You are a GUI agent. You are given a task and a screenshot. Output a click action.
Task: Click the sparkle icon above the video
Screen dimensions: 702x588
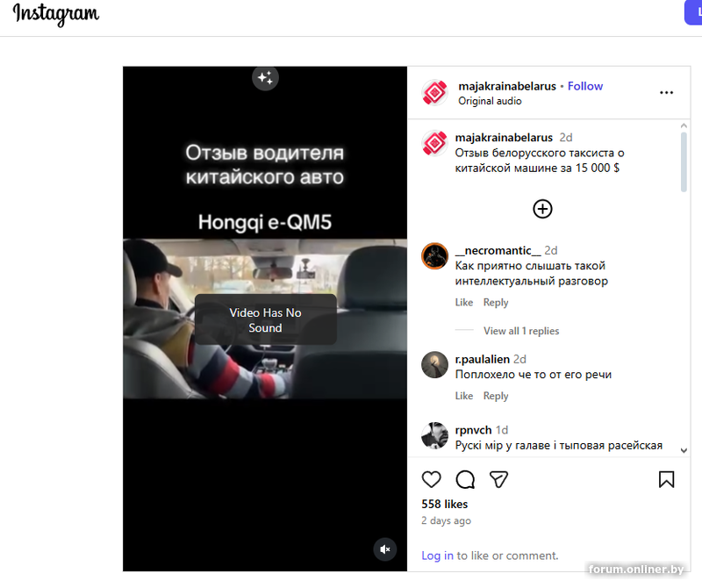pos(265,78)
